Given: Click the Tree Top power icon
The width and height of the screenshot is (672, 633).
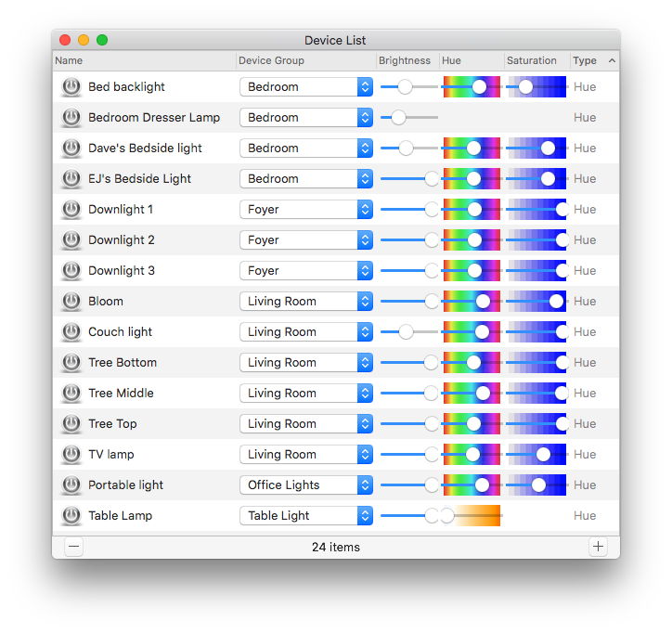Looking at the screenshot, I should coord(71,424).
